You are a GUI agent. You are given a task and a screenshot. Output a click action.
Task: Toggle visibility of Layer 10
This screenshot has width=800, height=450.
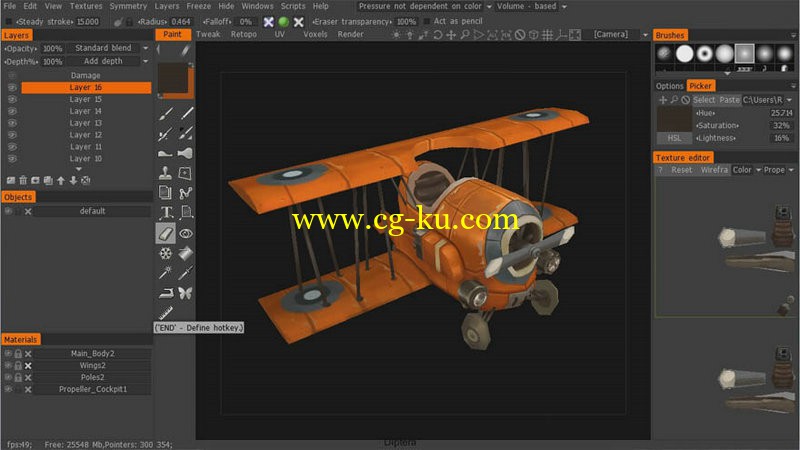click(x=12, y=159)
